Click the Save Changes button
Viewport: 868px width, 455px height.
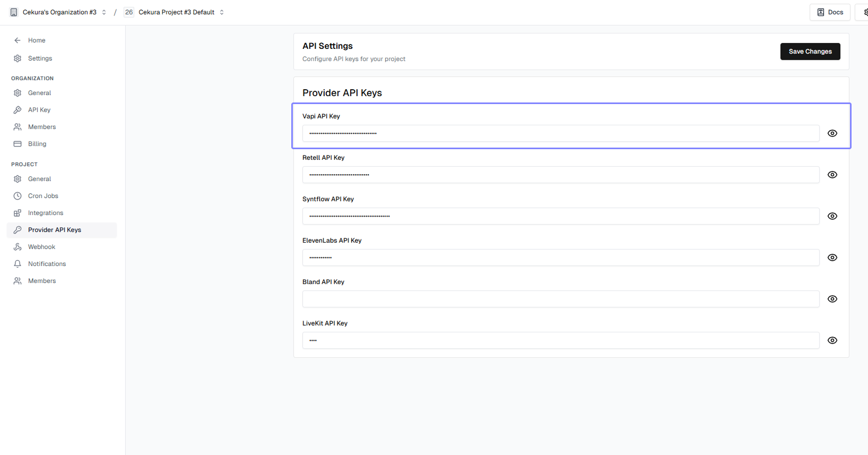(x=810, y=51)
